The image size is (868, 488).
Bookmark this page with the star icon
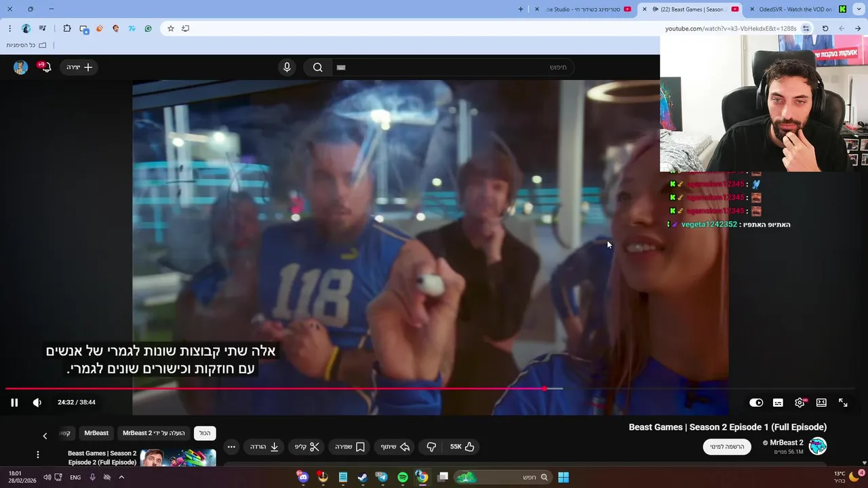[x=171, y=28]
